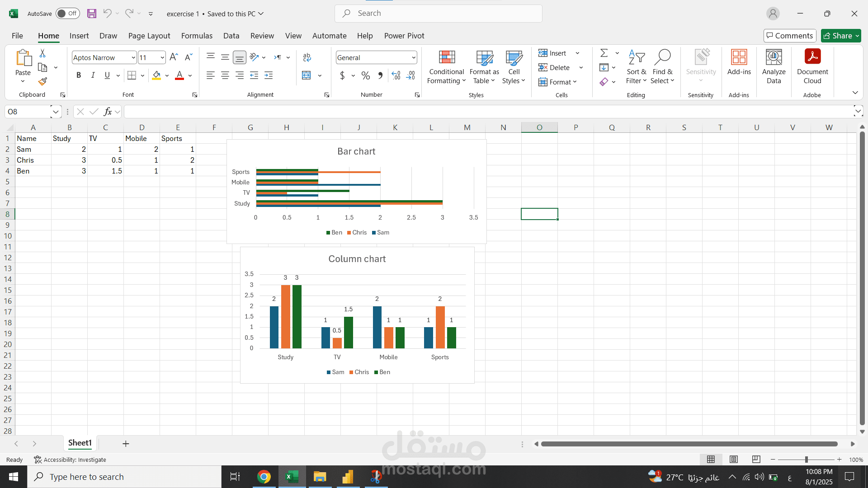
Task: Enable Wrap Text alignment
Action: click(x=307, y=57)
